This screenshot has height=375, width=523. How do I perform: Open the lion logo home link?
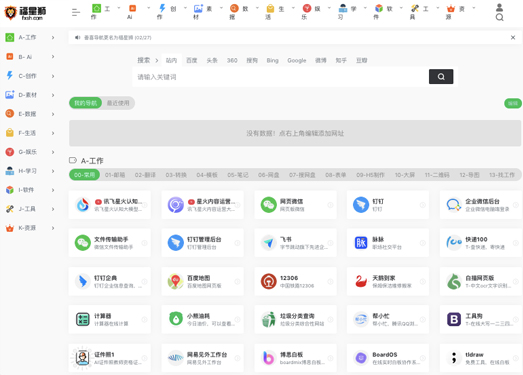(x=25, y=13)
